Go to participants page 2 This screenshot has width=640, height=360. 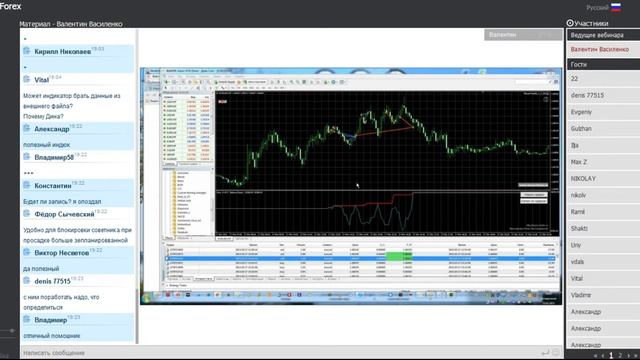620,356
